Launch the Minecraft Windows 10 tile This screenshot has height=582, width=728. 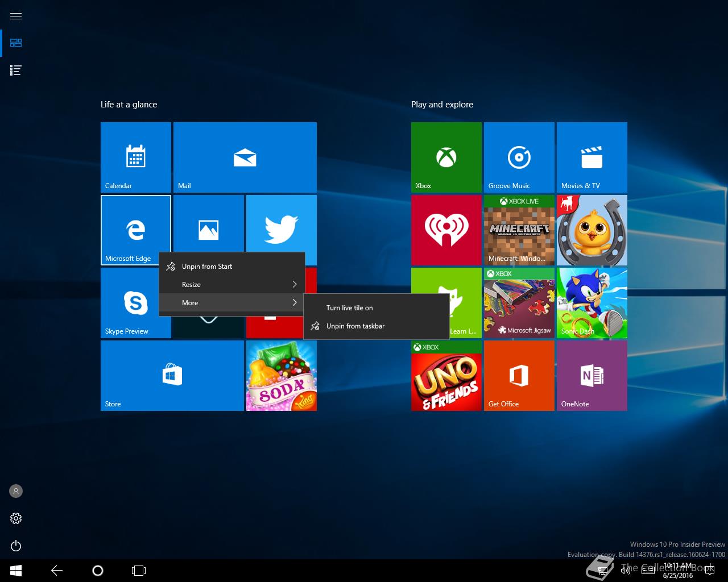tap(519, 230)
